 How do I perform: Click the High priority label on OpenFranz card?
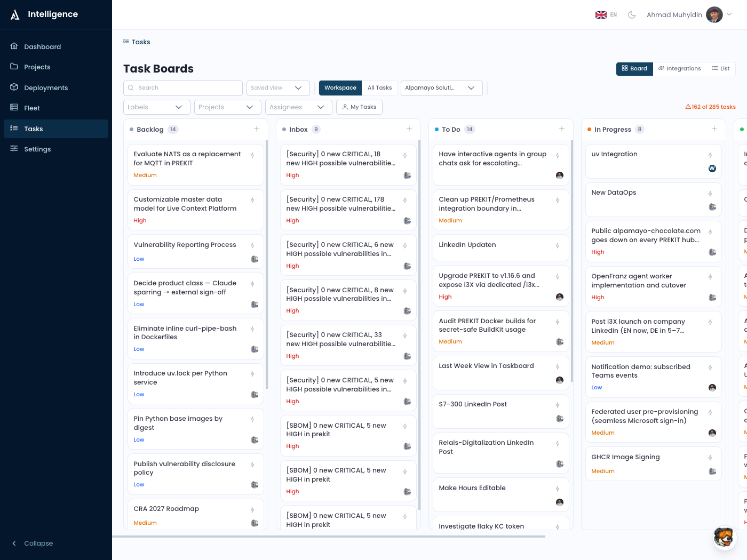pyautogui.click(x=598, y=298)
